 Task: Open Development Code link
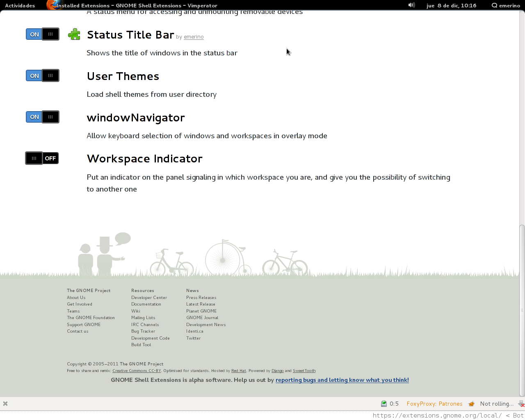(x=151, y=338)
